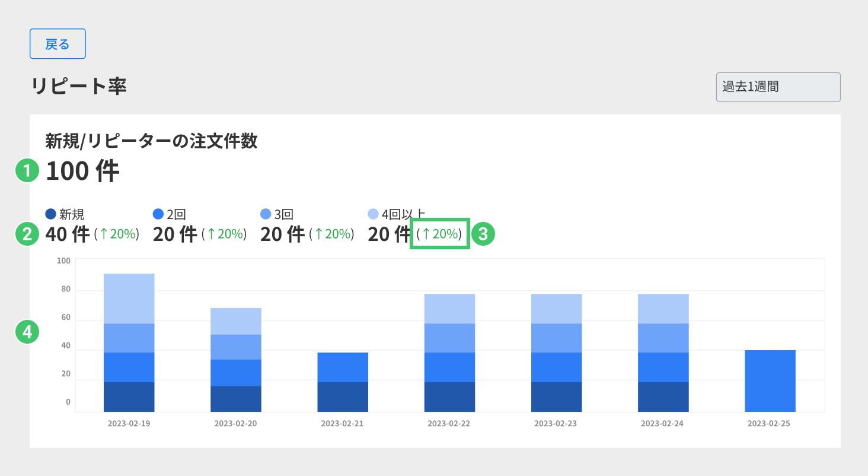This screenshot has height=476, width=868.
Task: Click green annotation badge number 4
Action: tap(27, 332)
